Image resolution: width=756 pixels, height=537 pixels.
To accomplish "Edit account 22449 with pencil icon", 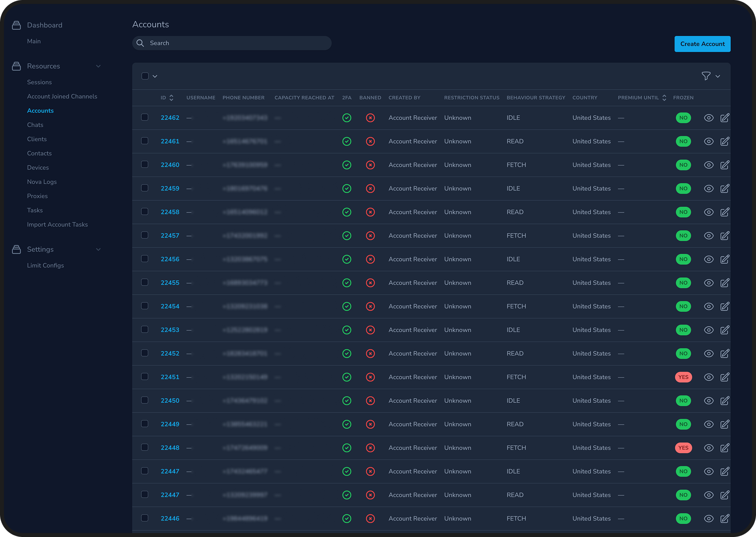I will [x=725, y=424].
